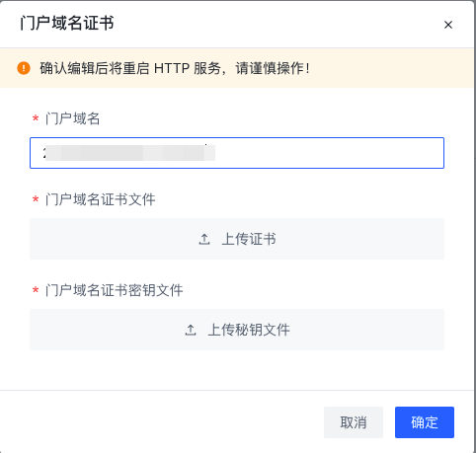Click the blurred domain value in the input
The width and height of the screenshot is (476, 453).
129,153
